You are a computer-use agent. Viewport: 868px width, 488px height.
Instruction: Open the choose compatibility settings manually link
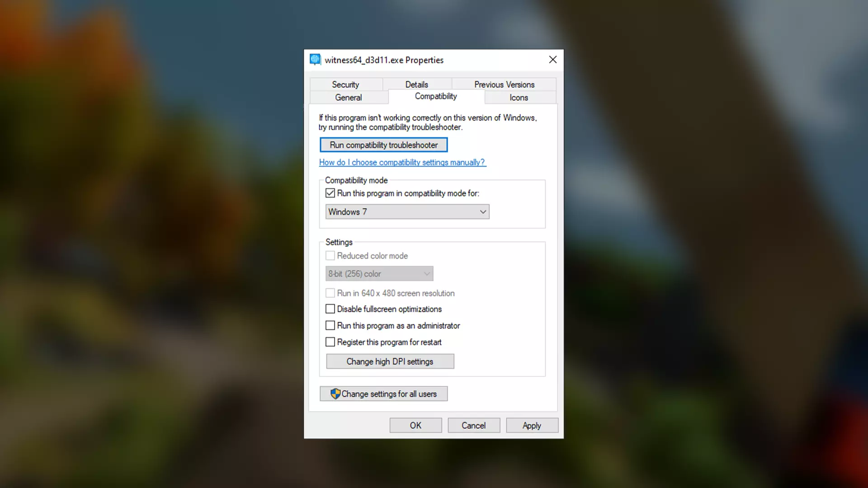(402, 162)
